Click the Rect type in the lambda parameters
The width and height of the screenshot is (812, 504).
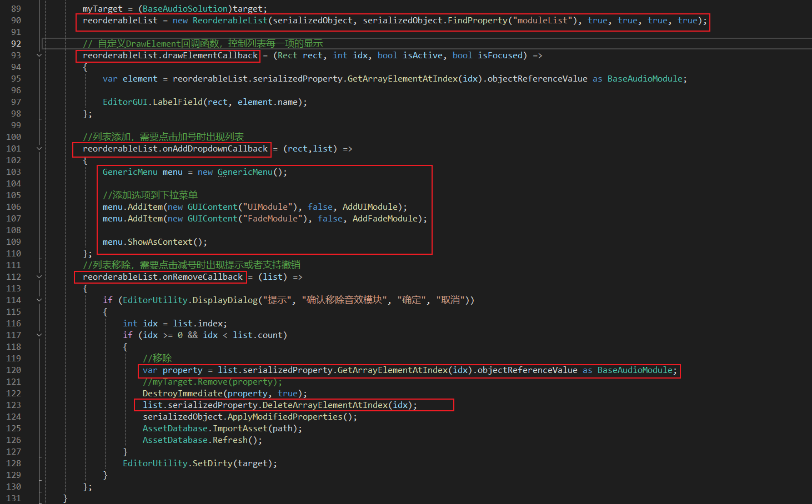point(288,56)
